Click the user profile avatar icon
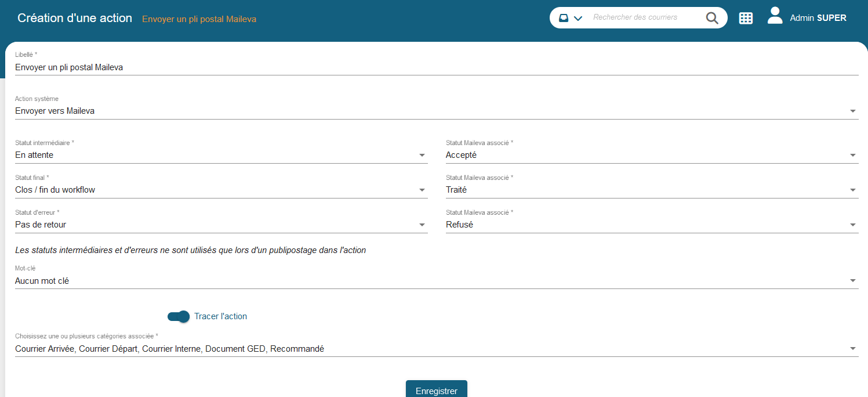 click(775, 16)
